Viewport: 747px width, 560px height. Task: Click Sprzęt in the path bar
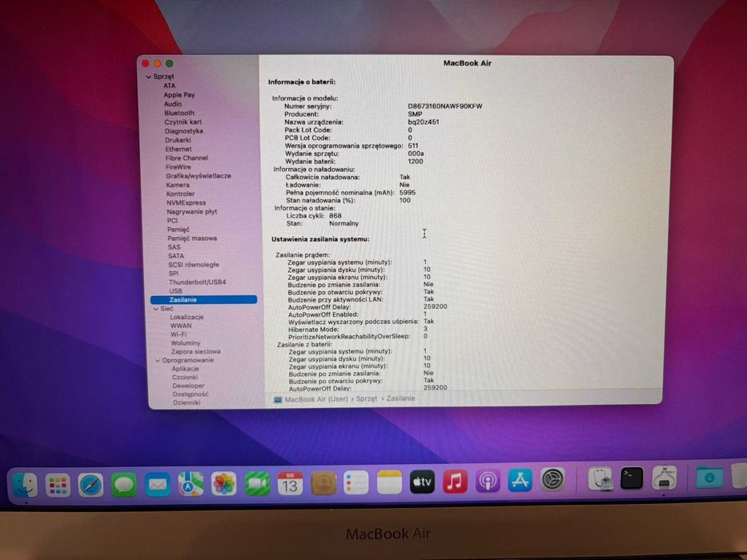tap(367, 398)
